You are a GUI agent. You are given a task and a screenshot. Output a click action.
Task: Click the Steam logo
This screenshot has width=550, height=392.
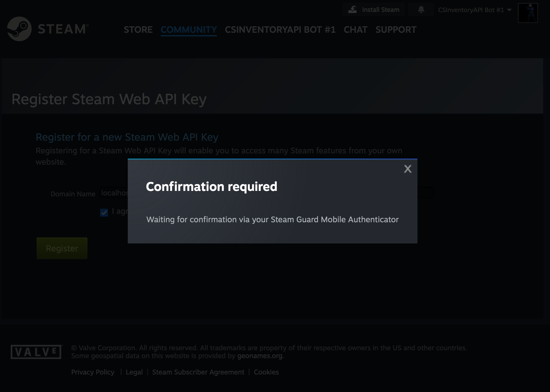pos(48,29)
